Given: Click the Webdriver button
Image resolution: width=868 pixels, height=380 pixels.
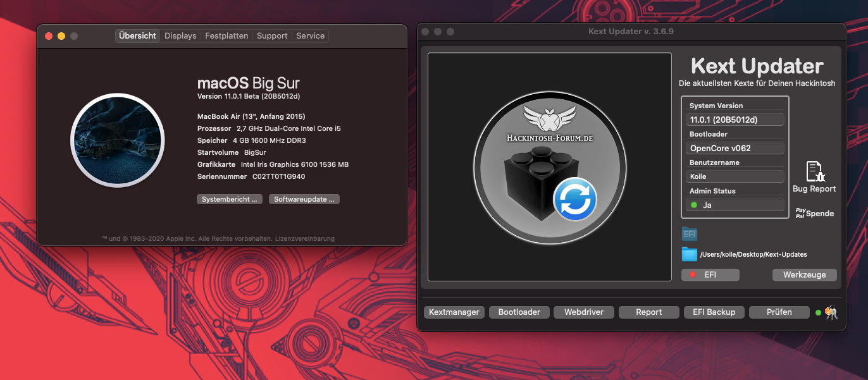Looking at the screenshot, I should click(584, 312).
